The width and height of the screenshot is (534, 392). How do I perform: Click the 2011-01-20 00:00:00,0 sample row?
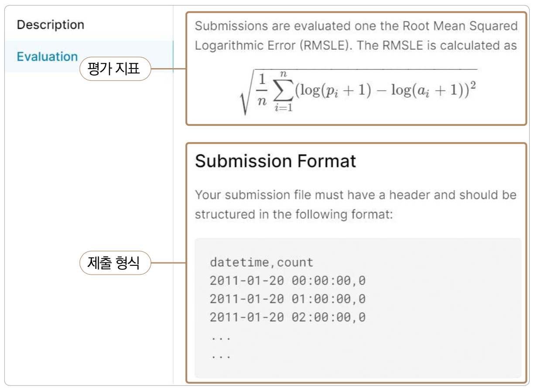tap(288, 281)
